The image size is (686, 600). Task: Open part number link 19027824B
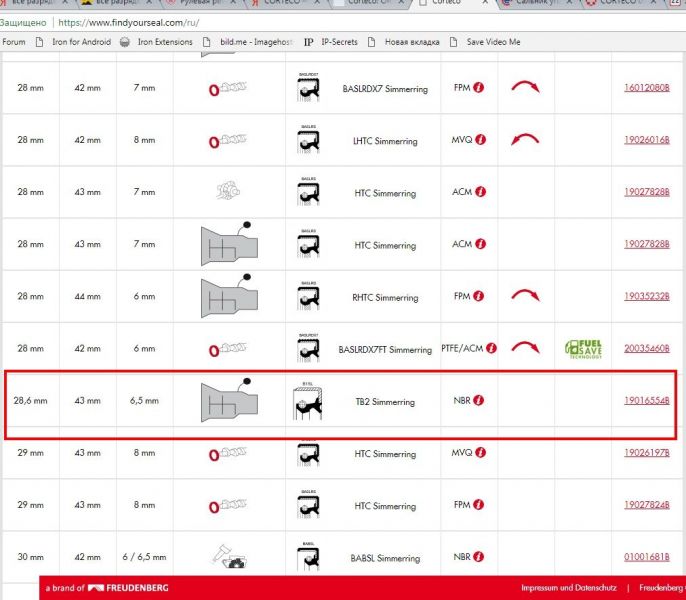tap(647, 505)
